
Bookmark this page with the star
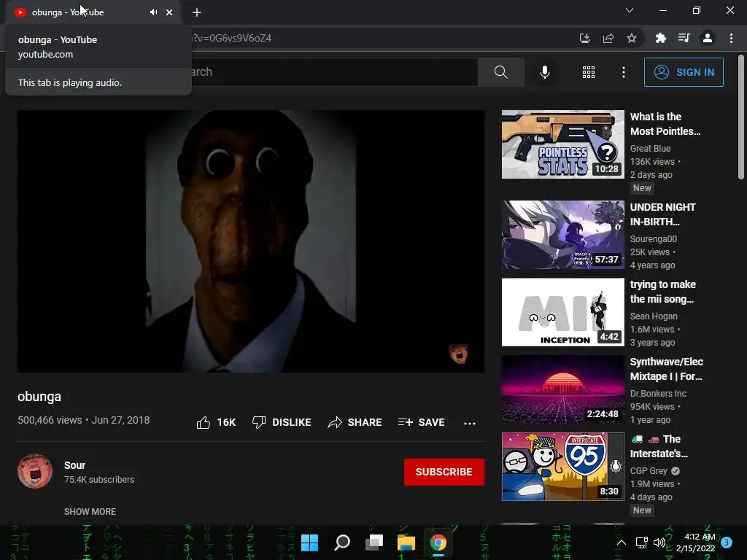632,38
